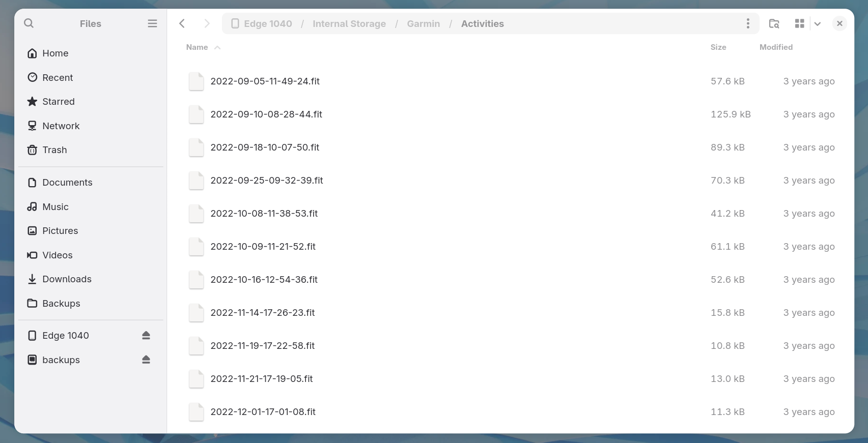This screenshot has height=443, width=868.
Task: Select file 2022-09-18-10-07-50.fit
Action: tap(511, 147)
